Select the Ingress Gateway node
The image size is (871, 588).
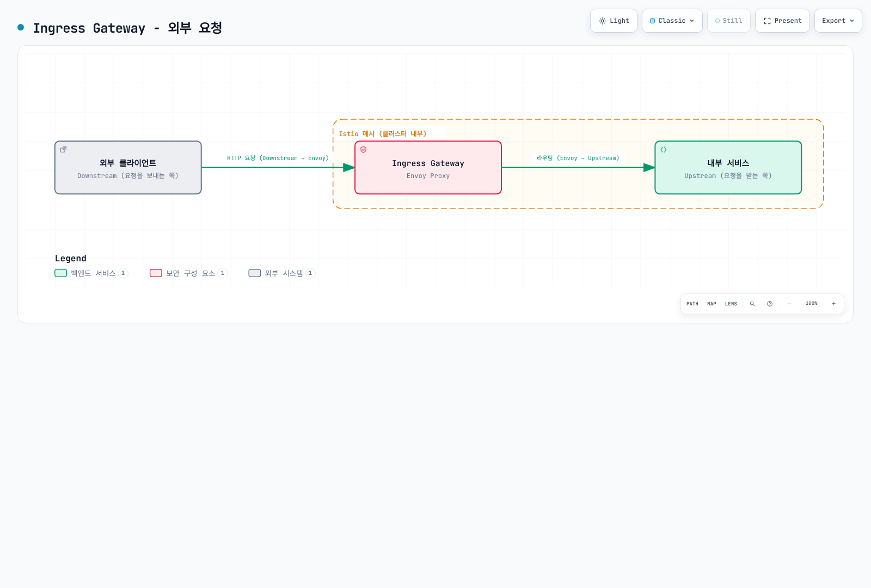coord(428,168)
